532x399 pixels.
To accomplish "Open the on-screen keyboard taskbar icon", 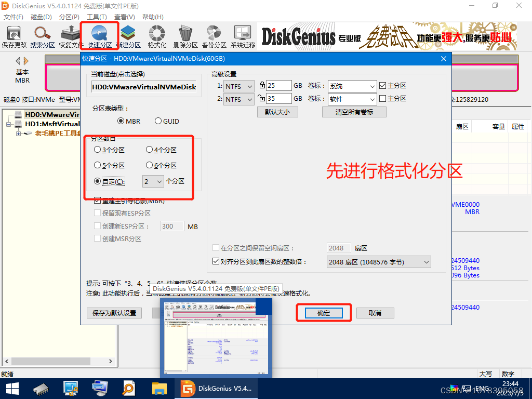I will (100, 389).
